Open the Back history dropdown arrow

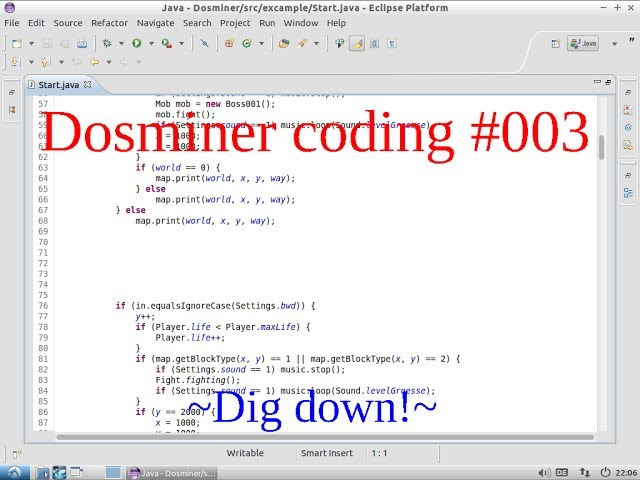tap(109, 62)
